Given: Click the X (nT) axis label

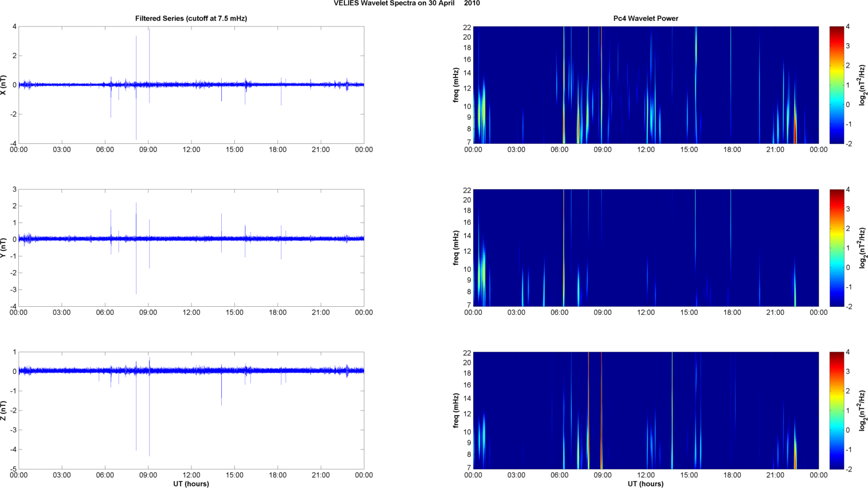Looking at the screenshot, I should point(4,85).
